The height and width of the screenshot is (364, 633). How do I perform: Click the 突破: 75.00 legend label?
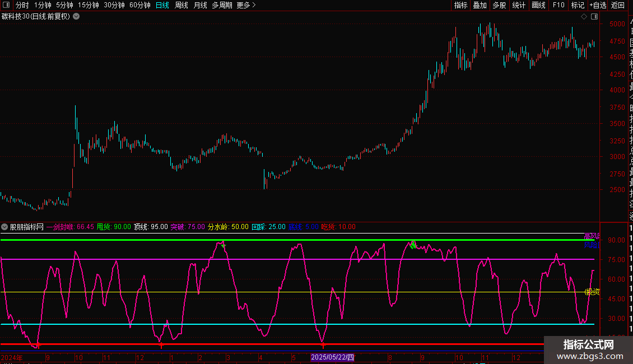click(x=188, y=227)
